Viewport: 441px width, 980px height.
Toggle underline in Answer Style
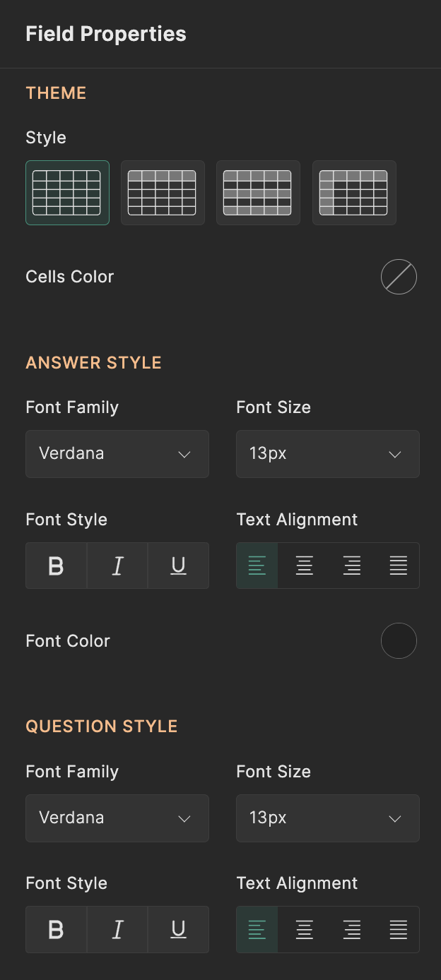tap(178, 566)
